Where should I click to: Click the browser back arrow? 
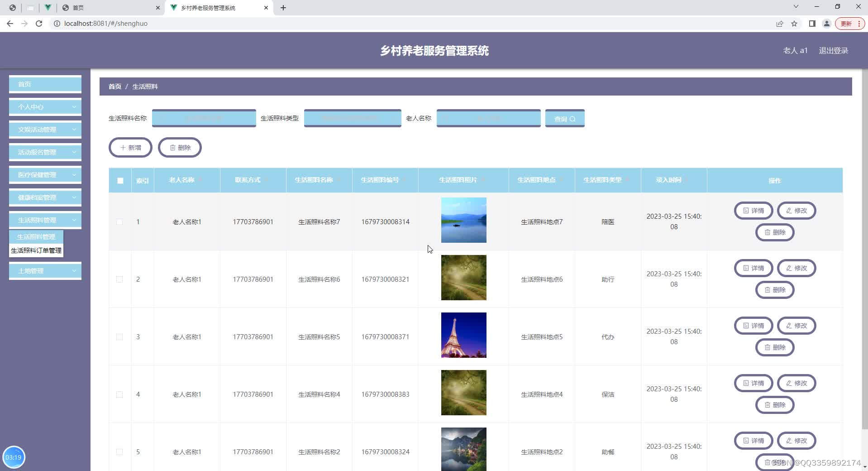point(10,24)
